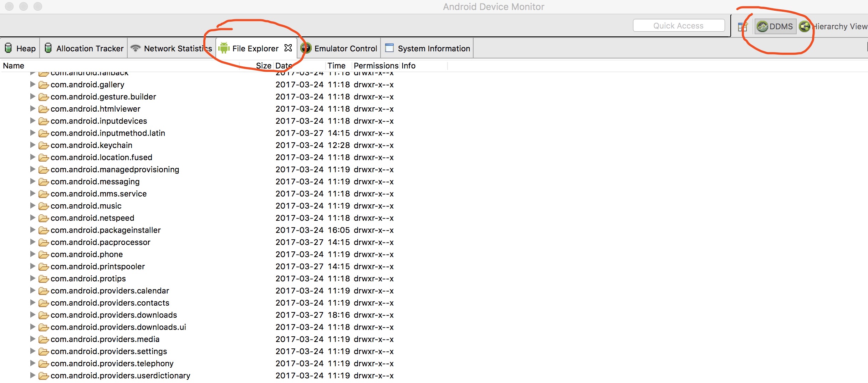
Task: Click the date of com.android.inputmethod.latin
Action: [x=299, y=133]
